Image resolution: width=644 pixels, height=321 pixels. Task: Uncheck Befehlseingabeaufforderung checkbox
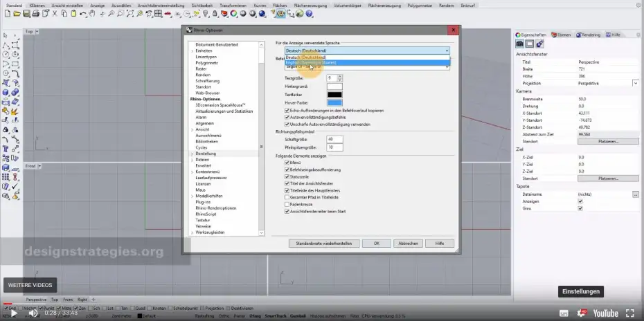(287, 169)
